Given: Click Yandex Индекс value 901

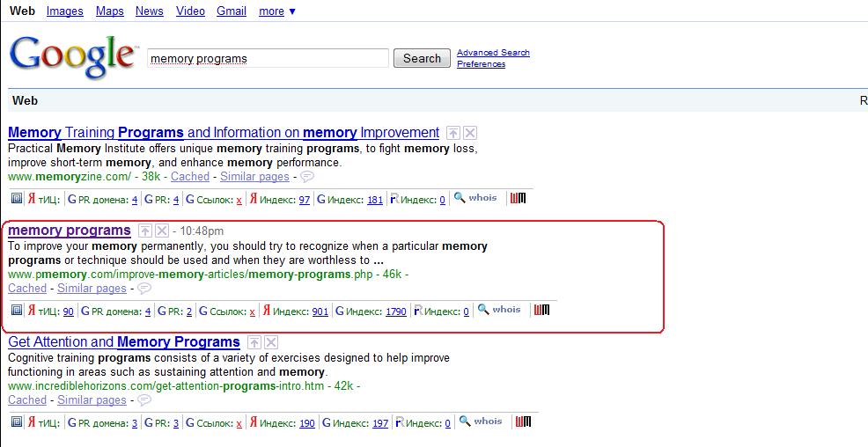Looking at the screenshot, I should pyautogui.click(x=320, y=311).
